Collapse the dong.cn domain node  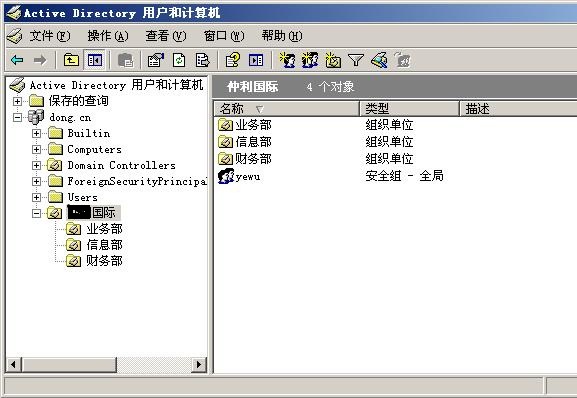(17, 117)
